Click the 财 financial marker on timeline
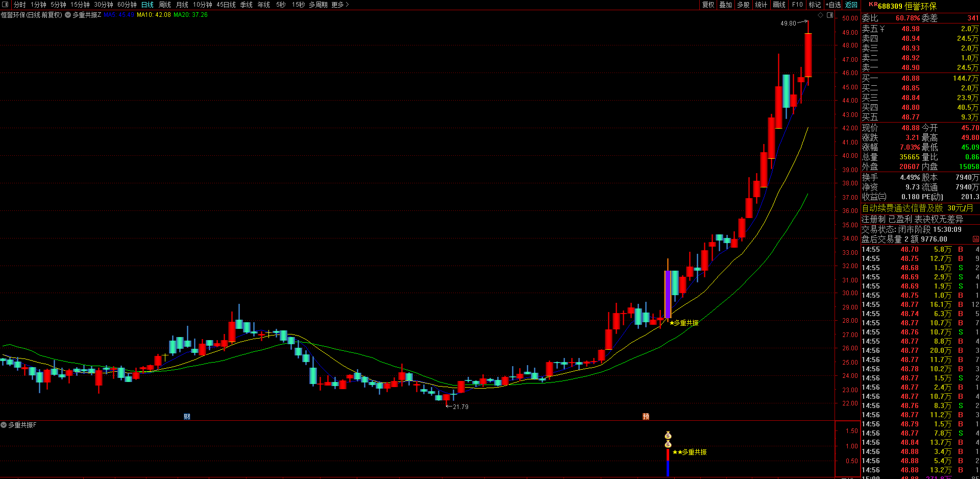Image resolution: width=980 pixels, height=479 pixels. pos(187,417)
